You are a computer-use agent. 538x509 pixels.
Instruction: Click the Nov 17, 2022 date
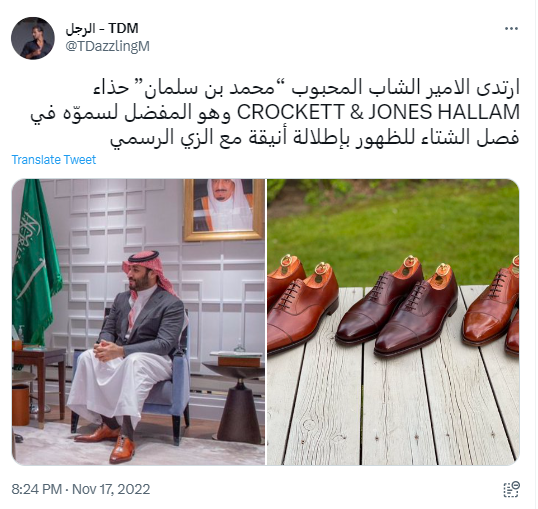click(x=111, y=489)
